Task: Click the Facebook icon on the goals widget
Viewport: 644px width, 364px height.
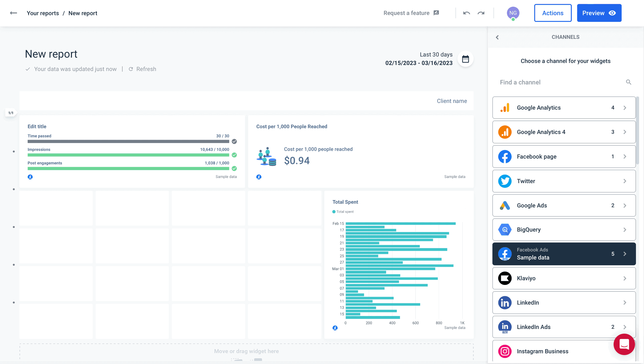Action: click(30, 177)
